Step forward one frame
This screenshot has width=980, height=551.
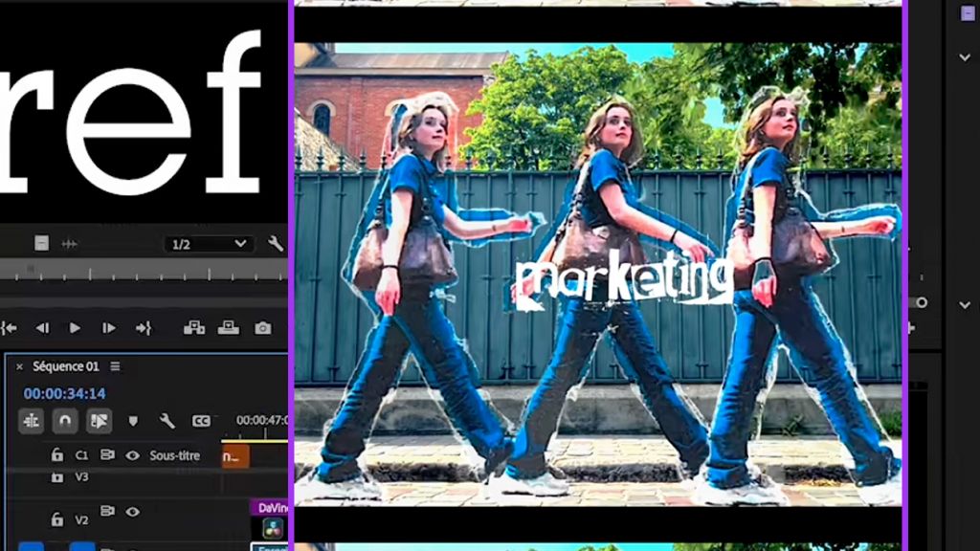tap(109, 328)
